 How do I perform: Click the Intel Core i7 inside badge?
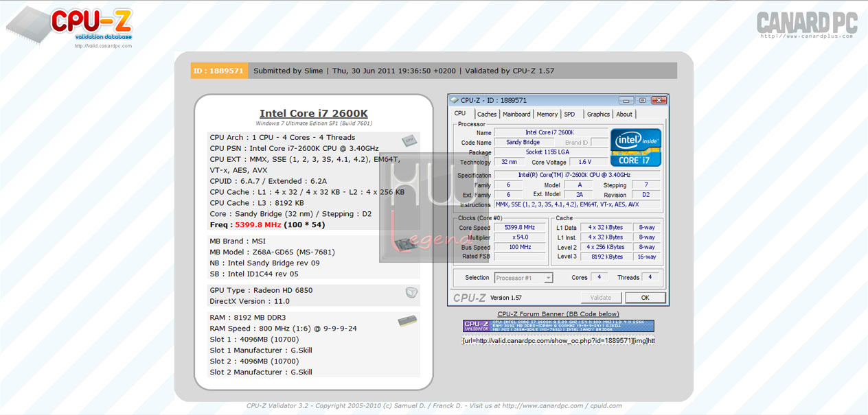click(x=636, y=147)
